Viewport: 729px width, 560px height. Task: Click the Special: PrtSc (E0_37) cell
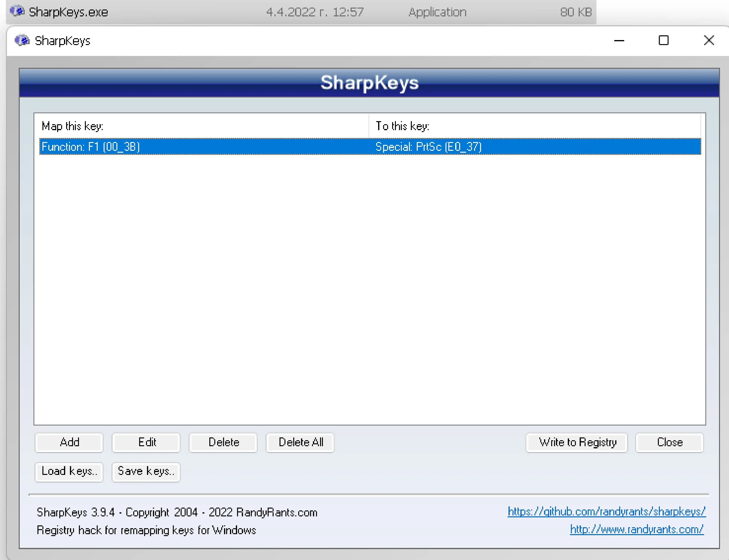click(x=428, y=147)
